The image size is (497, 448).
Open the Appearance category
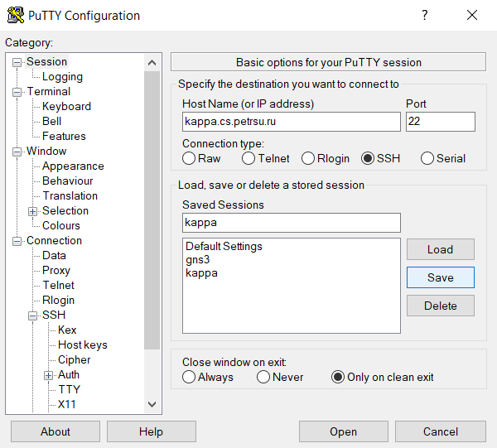pos(73,166)
